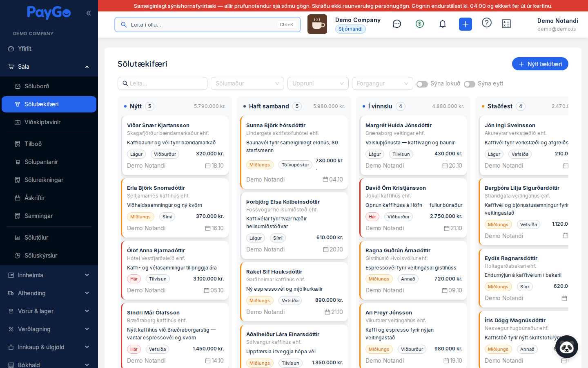Open notifications bell icon
Viewport: 588px width, 368px height.
[443, 24]
